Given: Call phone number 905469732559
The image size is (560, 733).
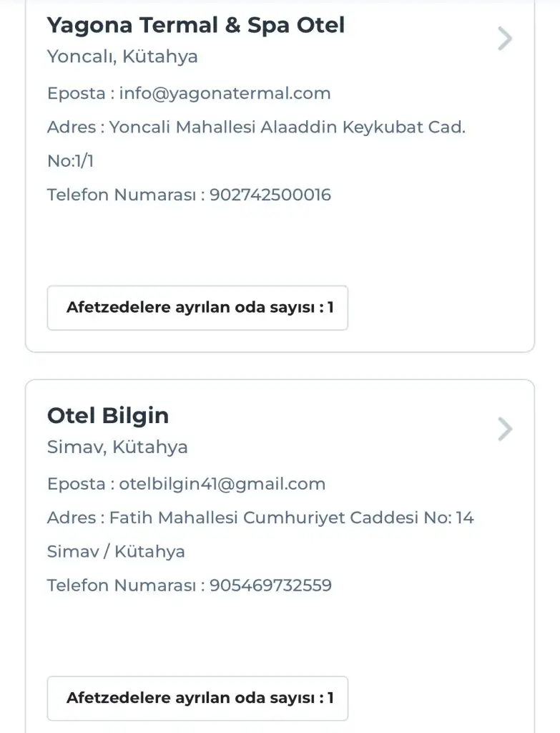Looking at the screenshot, I should tap(270, 586).
